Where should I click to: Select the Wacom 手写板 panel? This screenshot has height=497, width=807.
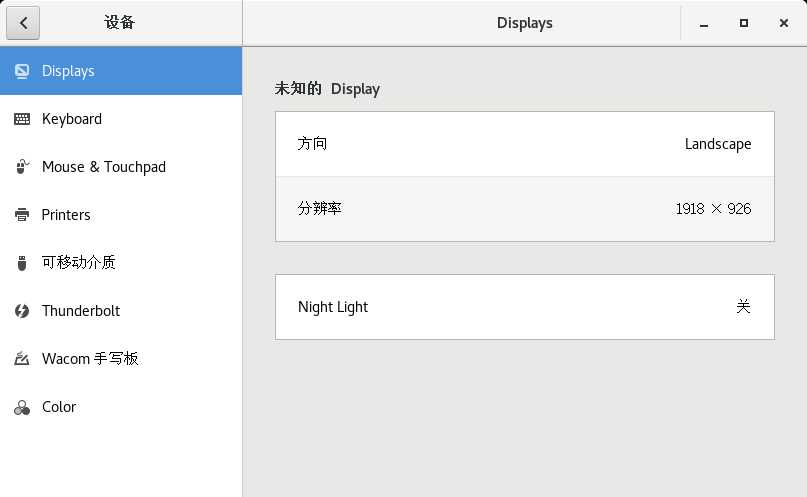coord(90,359)
